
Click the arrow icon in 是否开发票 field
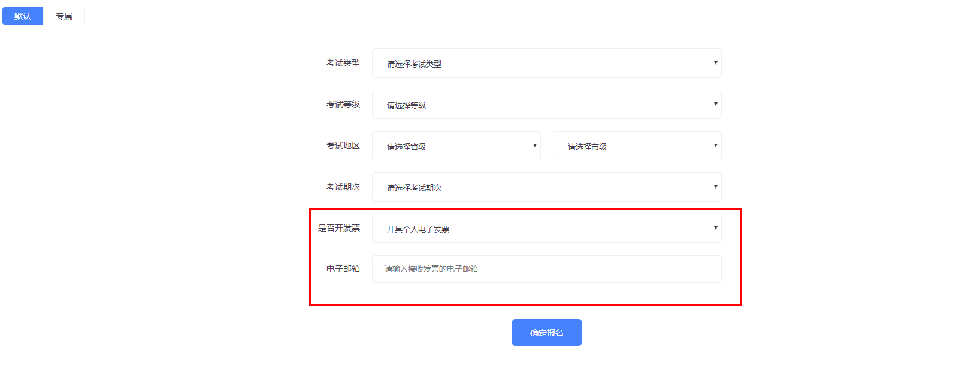[x=715, y=228]
